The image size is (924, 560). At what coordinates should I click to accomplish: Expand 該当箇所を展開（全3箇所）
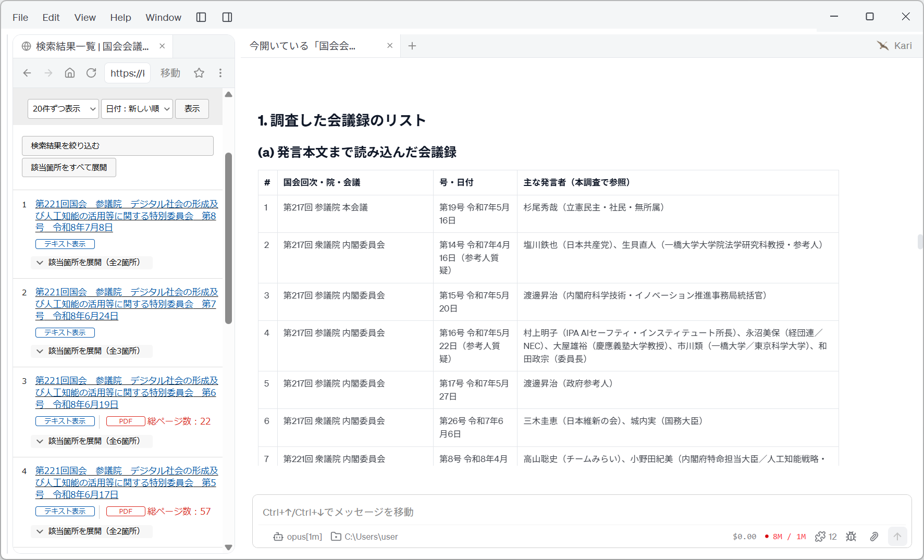pyautogui.click(x=91, y=351)
